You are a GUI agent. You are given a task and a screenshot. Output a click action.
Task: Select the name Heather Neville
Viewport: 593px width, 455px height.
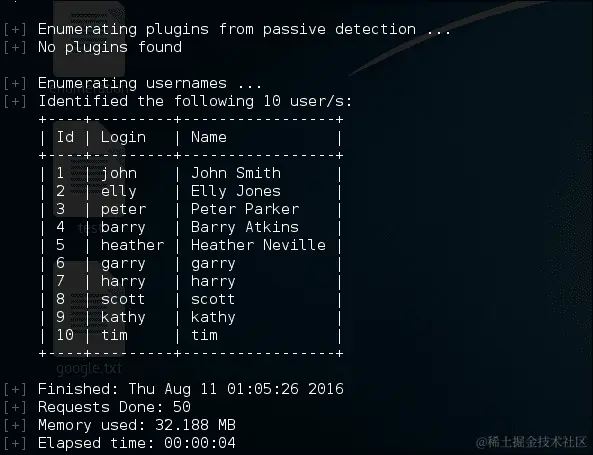(x=258, y=245)
